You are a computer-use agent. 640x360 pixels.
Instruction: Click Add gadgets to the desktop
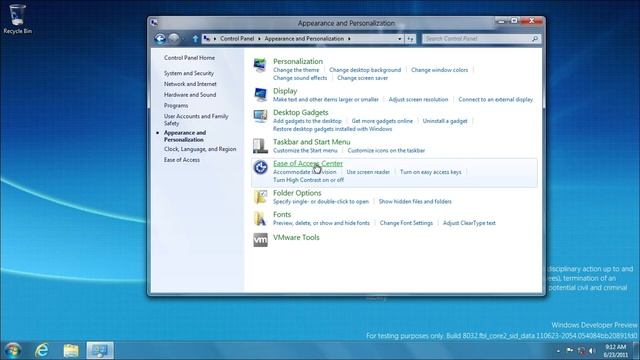tap(307, 121)
